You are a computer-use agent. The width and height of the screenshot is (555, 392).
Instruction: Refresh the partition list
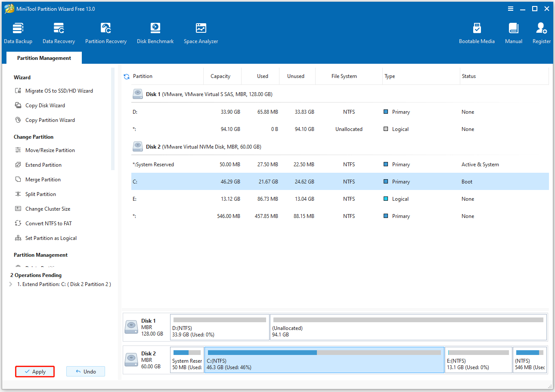pos(126,76)
